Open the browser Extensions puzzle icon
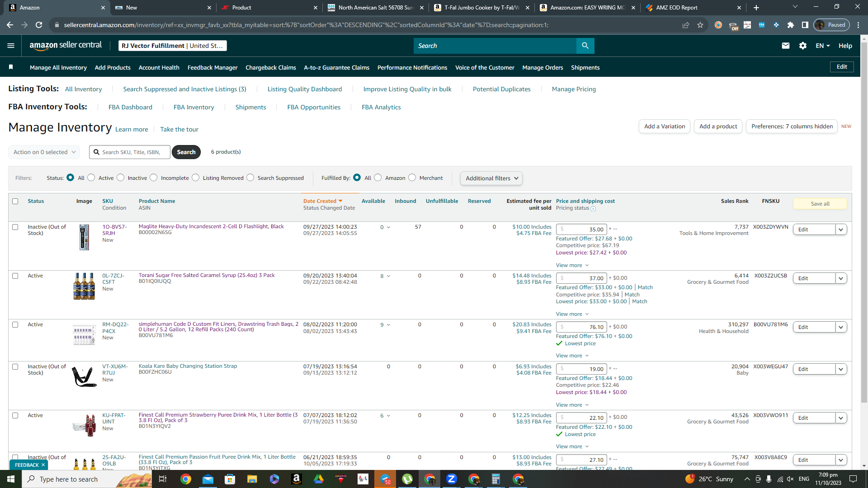This screenshot has width=868, height=488. [x=791, y=25]
